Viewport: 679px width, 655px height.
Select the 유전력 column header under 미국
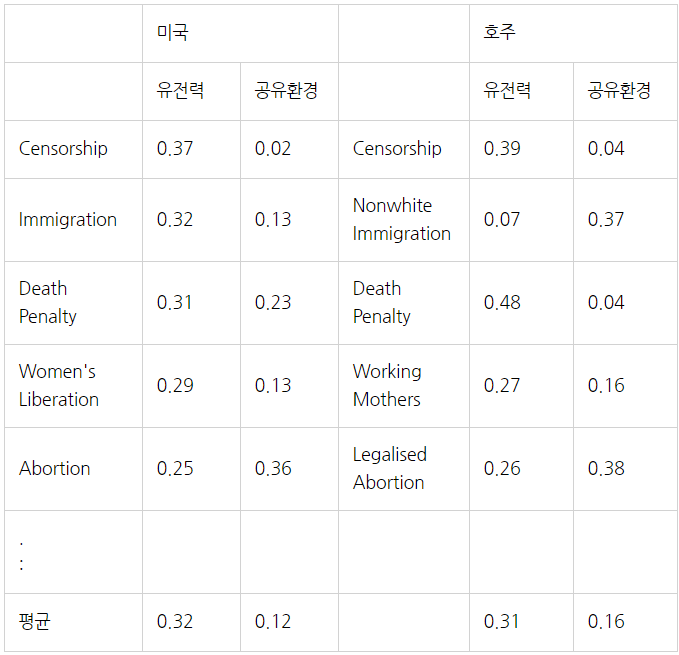tap(191, 91)
